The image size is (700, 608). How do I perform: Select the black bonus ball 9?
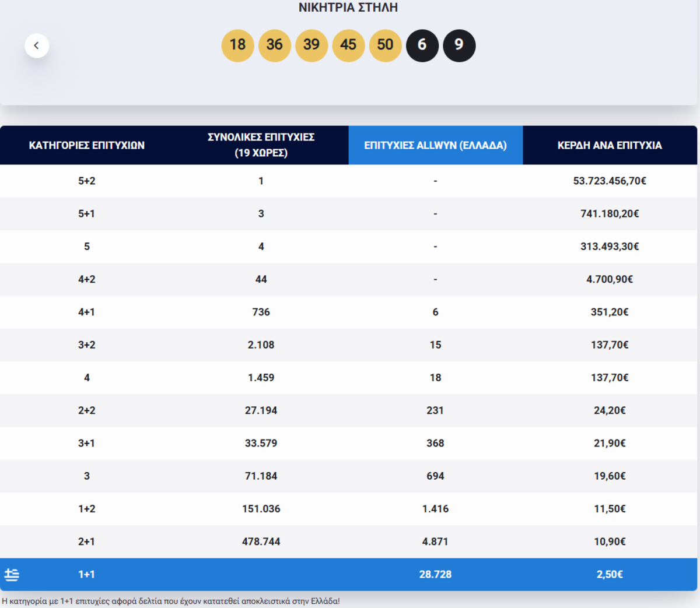click(459, 45)
